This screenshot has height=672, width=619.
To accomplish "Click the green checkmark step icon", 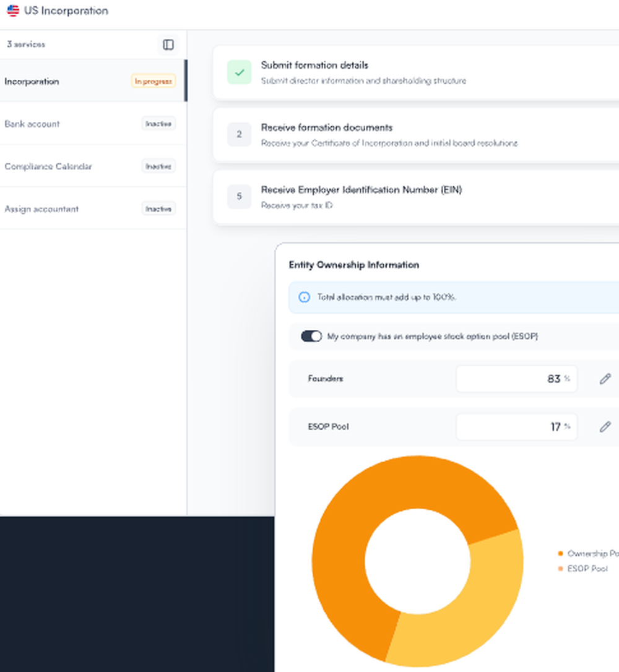I will (239, 72).
